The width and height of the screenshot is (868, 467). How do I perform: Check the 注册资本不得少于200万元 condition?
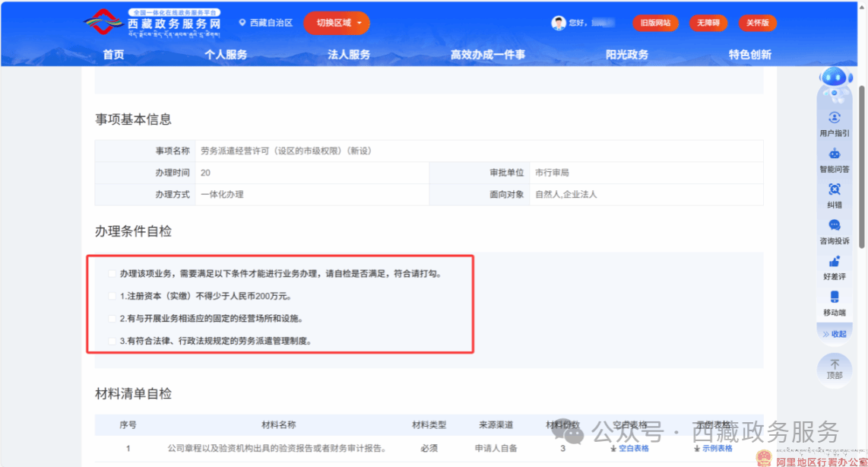[112, 296]
